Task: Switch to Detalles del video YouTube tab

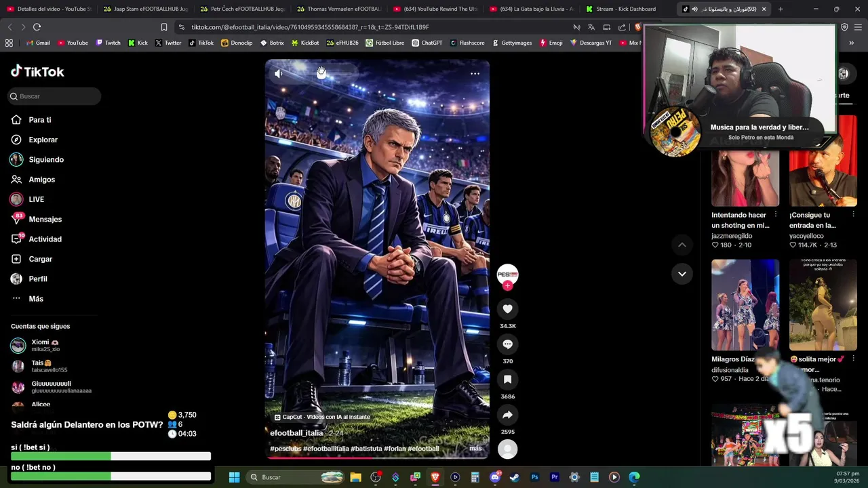Action: pos(48,9)
